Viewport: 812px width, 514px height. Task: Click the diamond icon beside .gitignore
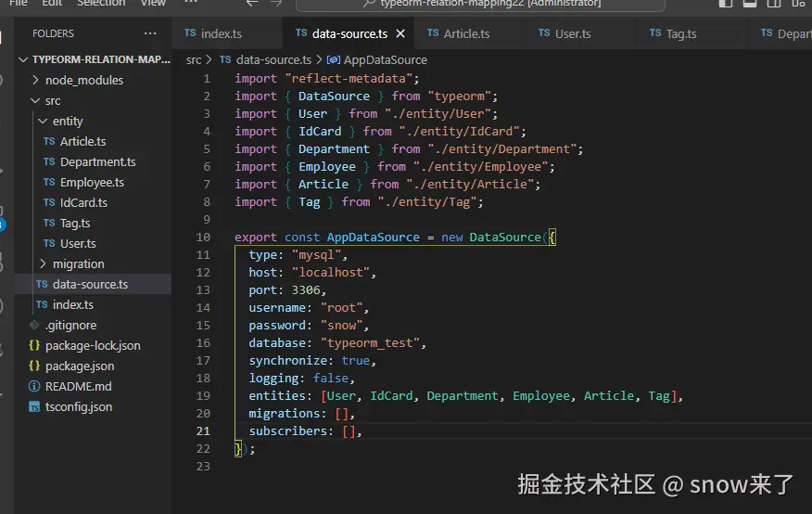[x=34, y=325]
